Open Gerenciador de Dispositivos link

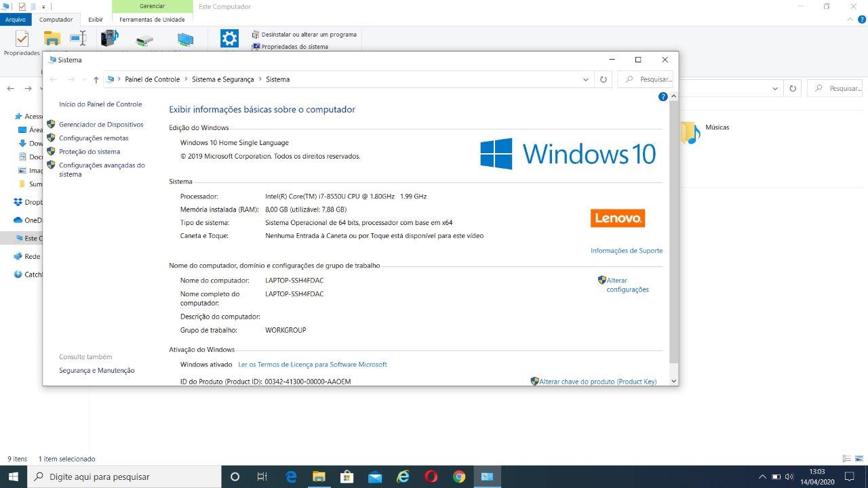101,125
